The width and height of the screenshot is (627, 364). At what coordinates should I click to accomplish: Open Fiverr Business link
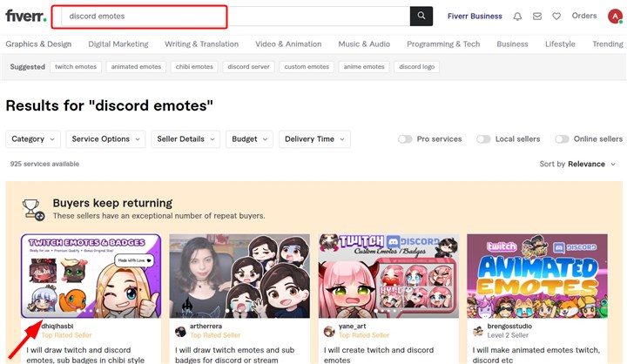[475, 17]
